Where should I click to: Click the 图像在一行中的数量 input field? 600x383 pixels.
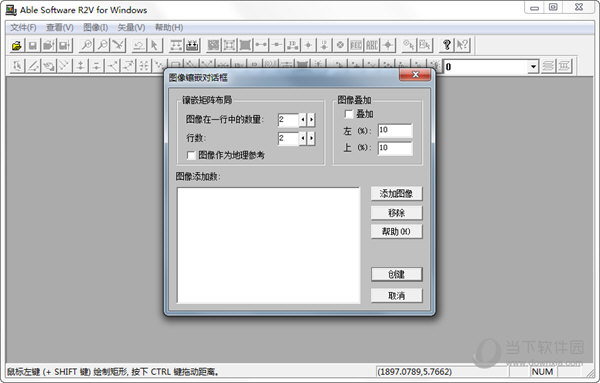coord(288,120)
